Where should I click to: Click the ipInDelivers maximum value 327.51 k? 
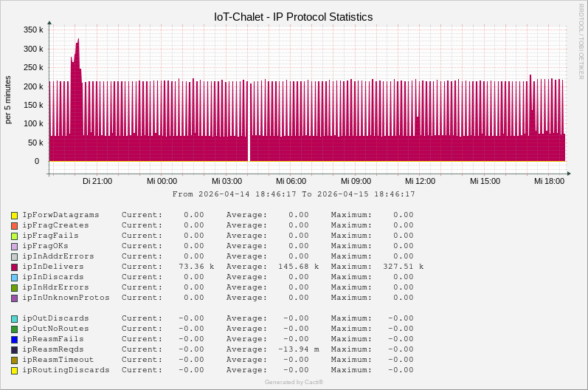pyautogui.click(x=403, y=267)
